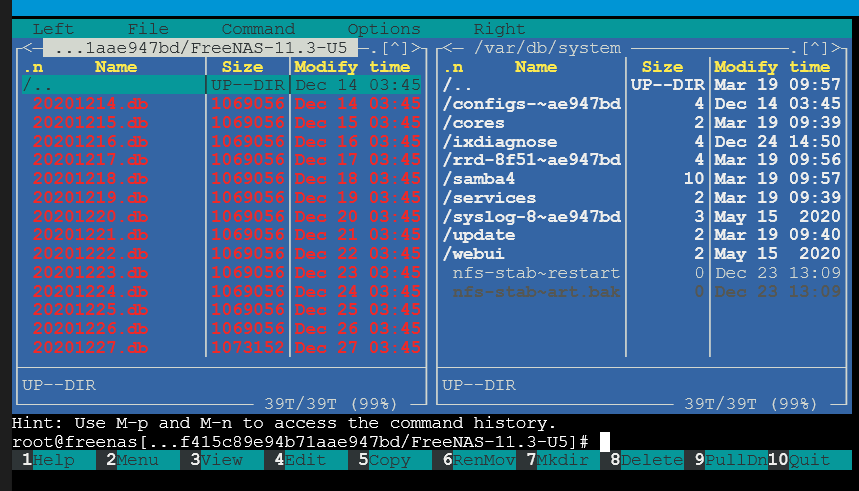Select file 20201217.db
This screenshot has height=491, width=859.
tap(222, 159)
